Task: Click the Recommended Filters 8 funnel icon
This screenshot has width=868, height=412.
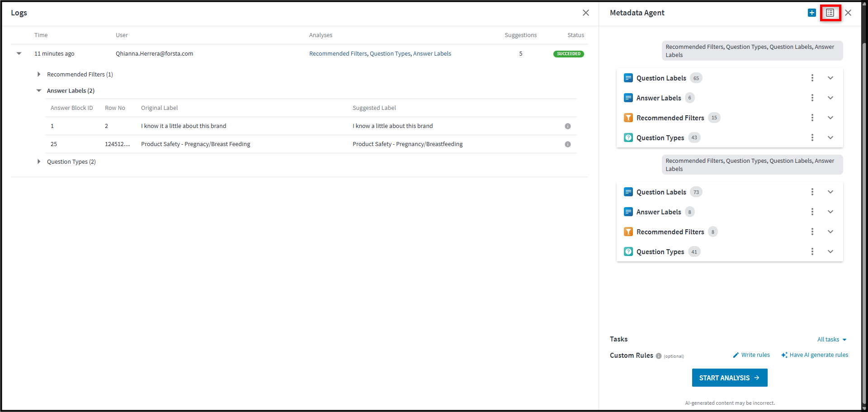Action: [628, 232]
